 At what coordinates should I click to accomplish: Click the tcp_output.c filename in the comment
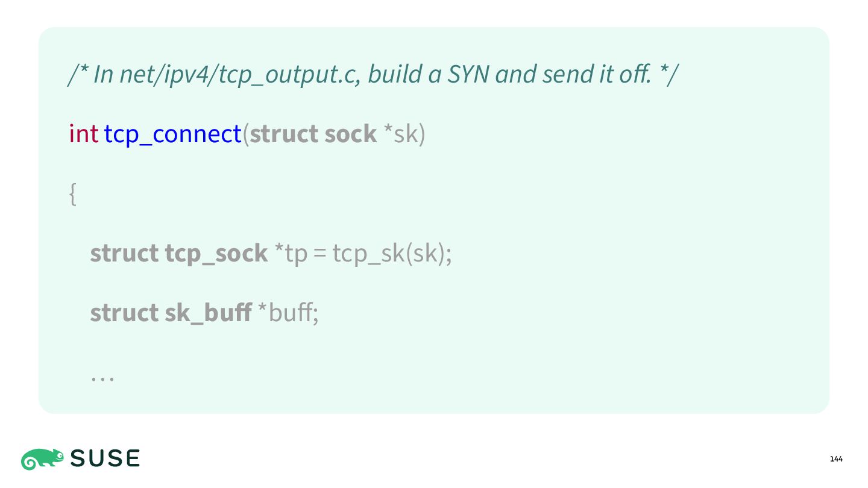tap(289, 75)
